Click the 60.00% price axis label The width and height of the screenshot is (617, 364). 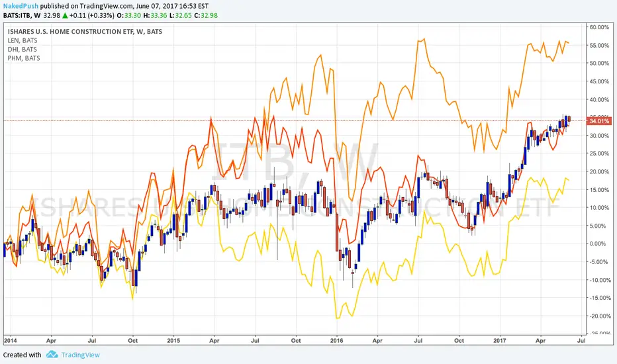click(599, 27)
